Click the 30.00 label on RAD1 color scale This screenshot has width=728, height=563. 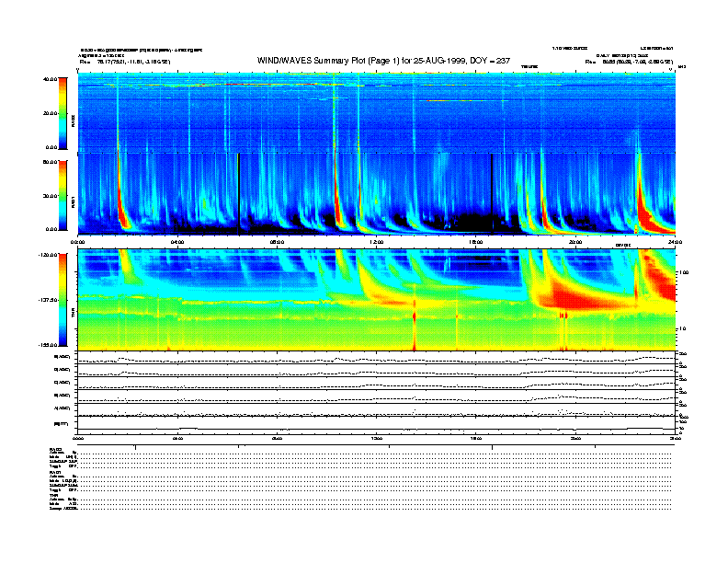(x=50, y=196)
